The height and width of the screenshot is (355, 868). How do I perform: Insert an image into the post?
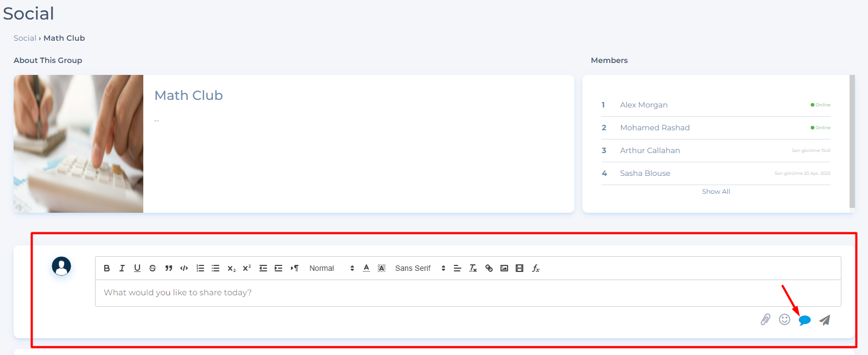point(504,268)
